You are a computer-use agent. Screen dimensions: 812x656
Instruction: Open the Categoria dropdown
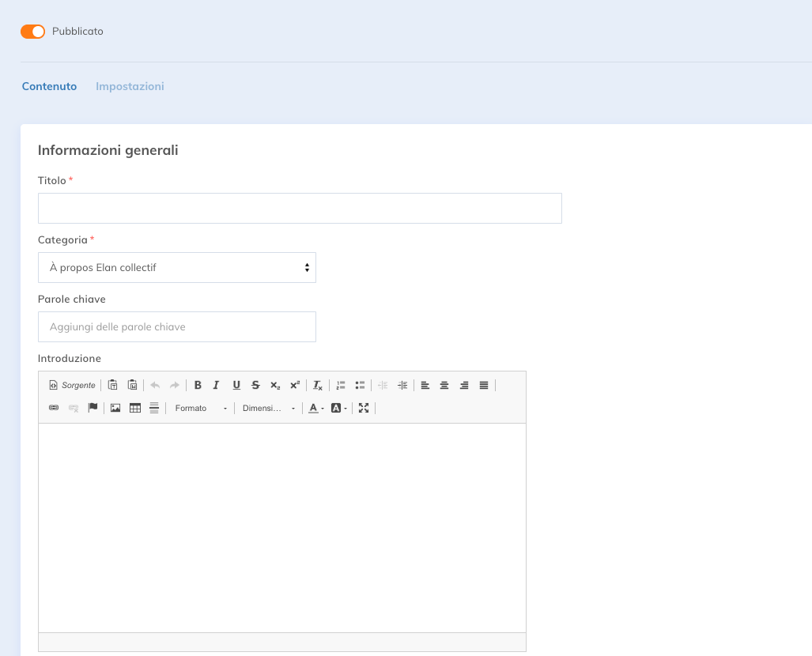[177, 268]
